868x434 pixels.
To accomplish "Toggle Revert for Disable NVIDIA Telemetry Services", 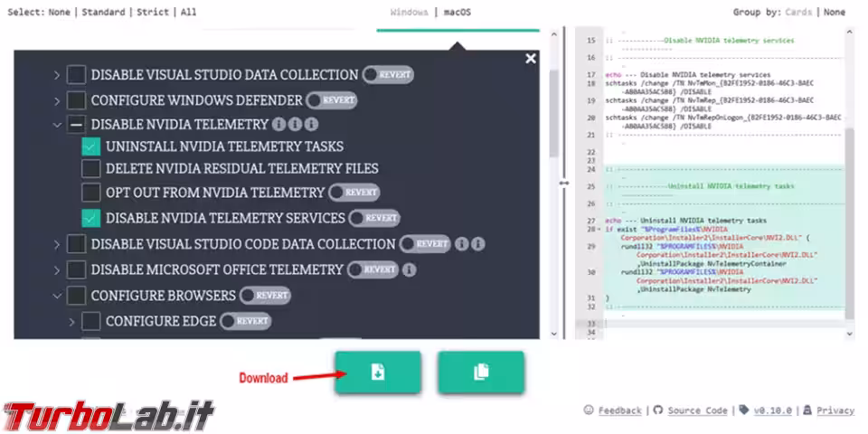I will click(x=374, y=218).
